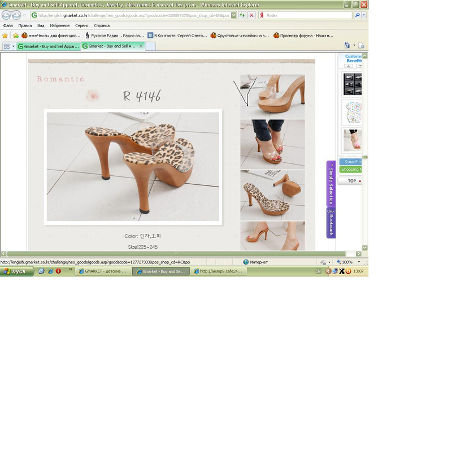Open the Избранное menu

[59, 25]
